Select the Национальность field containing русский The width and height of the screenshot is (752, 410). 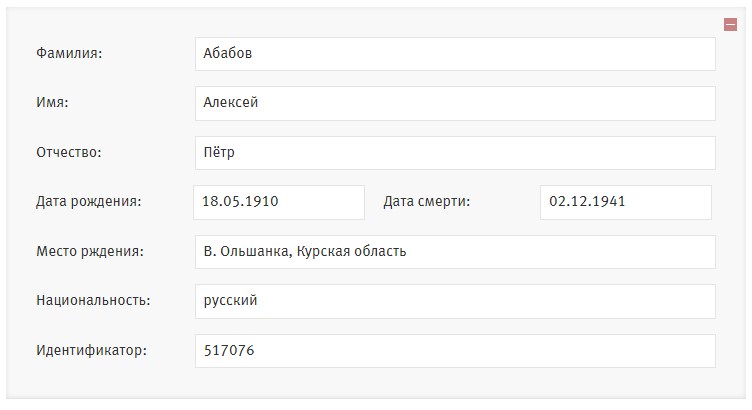click(455, 301)
